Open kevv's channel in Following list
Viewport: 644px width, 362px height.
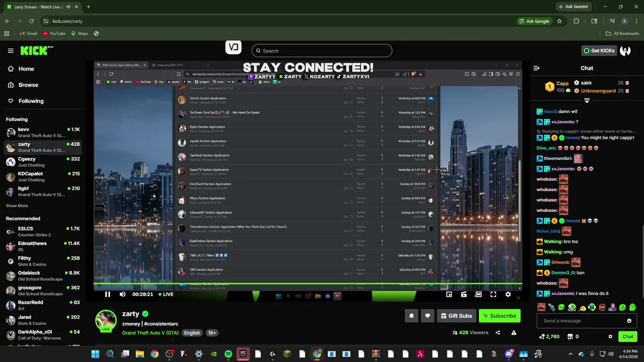[x=43, y=132]
